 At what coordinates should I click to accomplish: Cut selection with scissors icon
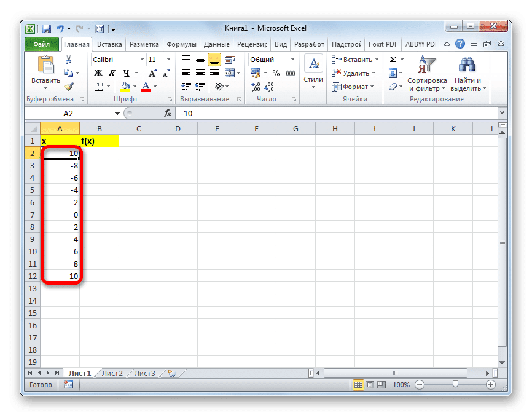[x=69, y=60]
